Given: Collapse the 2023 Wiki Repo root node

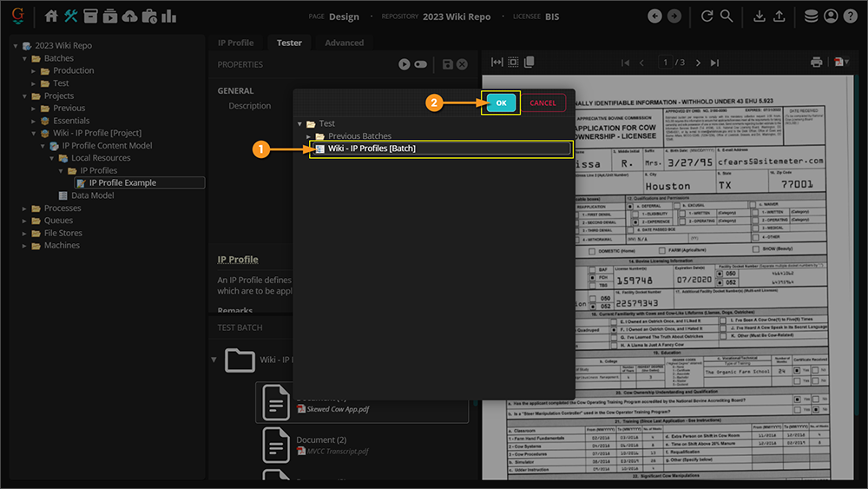Looking at the screenshot, I should pos(16,46).
